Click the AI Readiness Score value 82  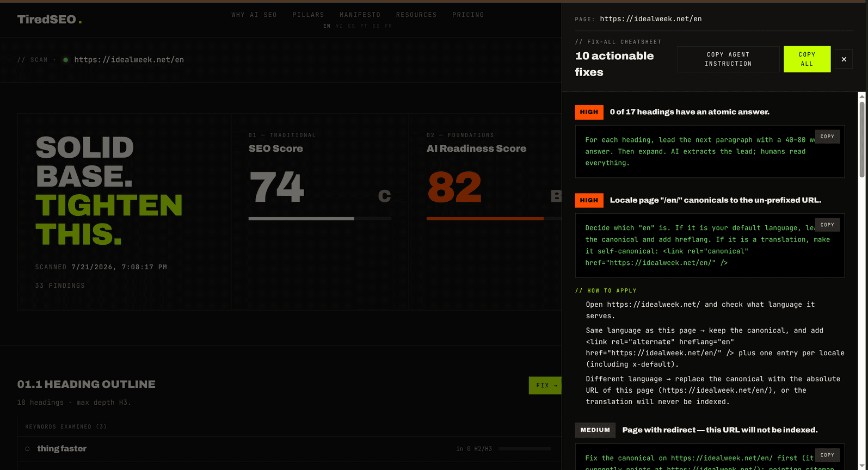pos(454,187)
